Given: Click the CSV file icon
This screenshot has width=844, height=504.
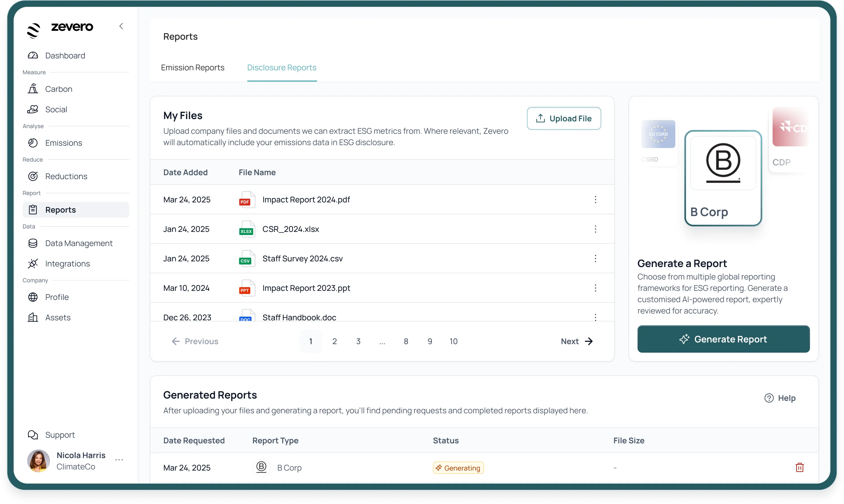Looking at the screenshot, I should [247, 259].
